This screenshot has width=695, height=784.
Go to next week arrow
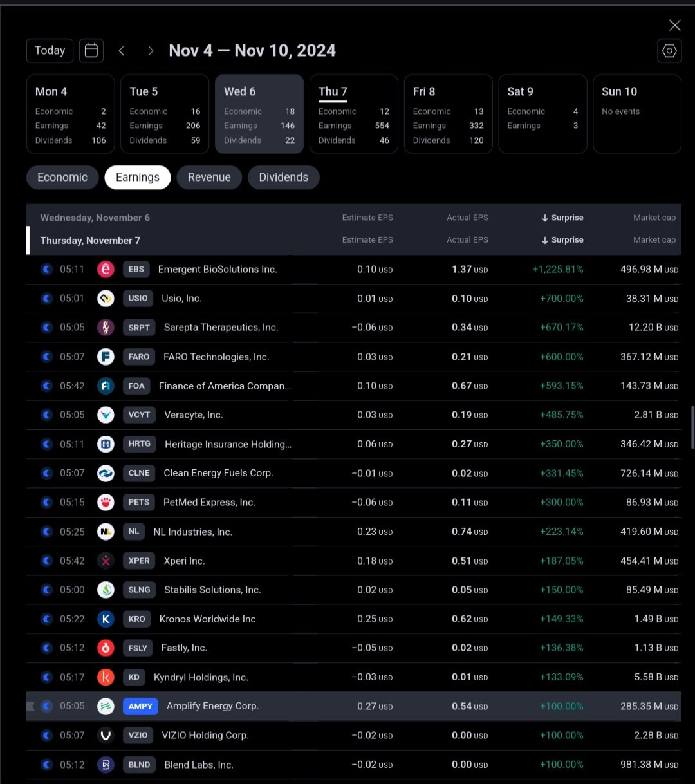[151, 51]
